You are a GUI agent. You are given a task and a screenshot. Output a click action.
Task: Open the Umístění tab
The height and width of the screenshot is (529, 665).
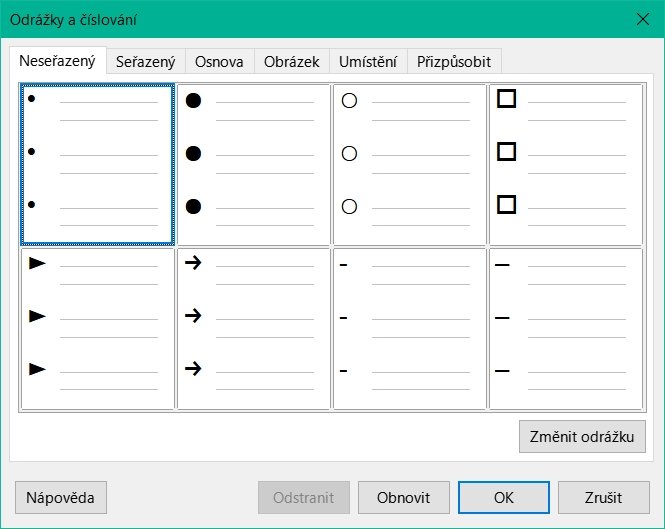tap(368, 61)
